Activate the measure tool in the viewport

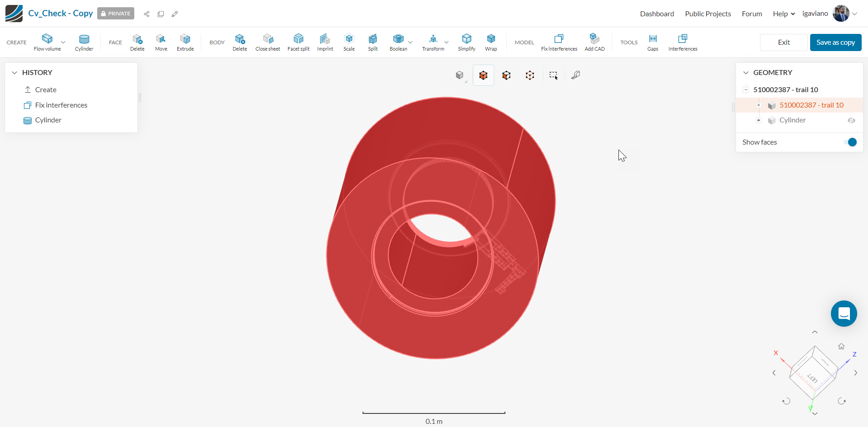[576, 75]
